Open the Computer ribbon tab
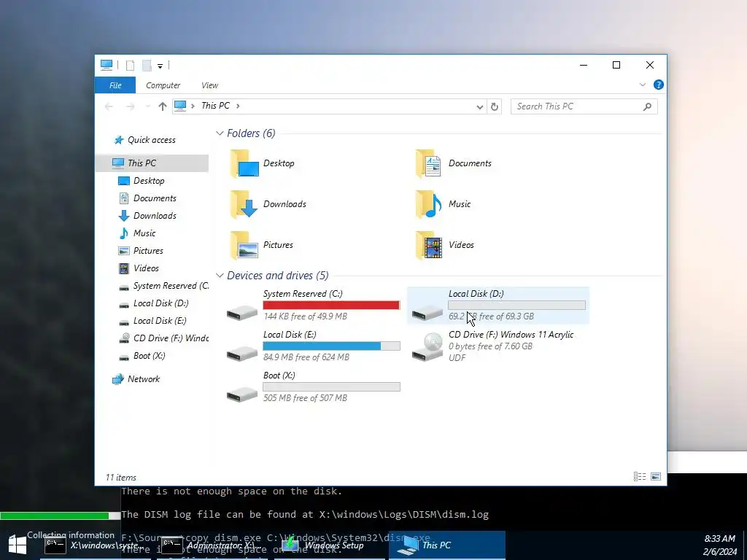 (163, 85)
